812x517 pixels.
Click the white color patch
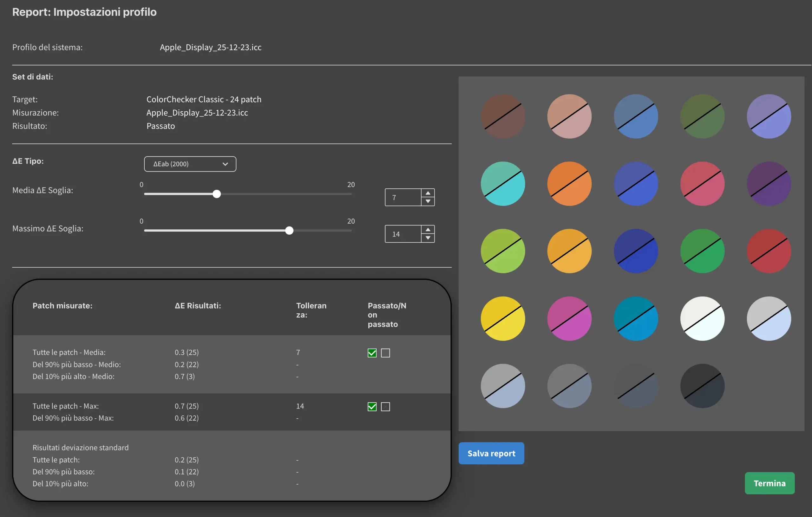pos(702,319)
